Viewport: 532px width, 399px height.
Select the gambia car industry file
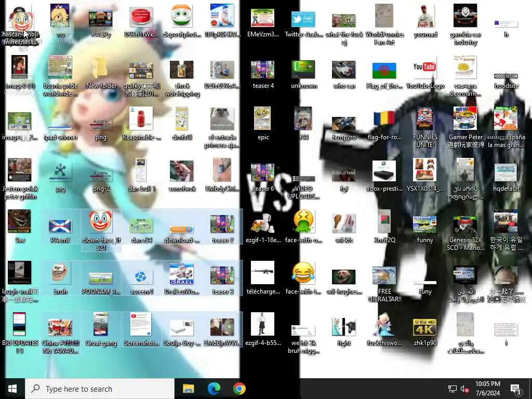(x=465, y=24)
